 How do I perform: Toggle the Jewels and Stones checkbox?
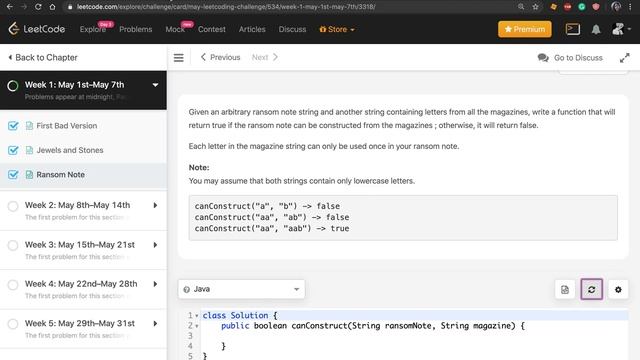coord(13,150)
